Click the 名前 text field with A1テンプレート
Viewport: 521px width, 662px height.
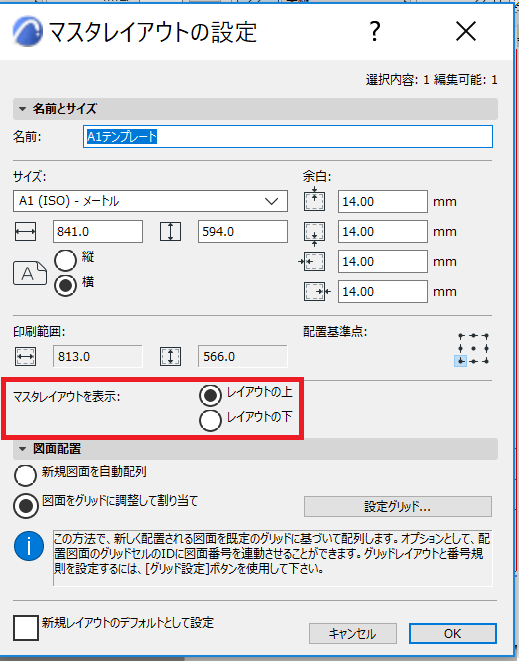pyautogui.click(x=288, y=136)
